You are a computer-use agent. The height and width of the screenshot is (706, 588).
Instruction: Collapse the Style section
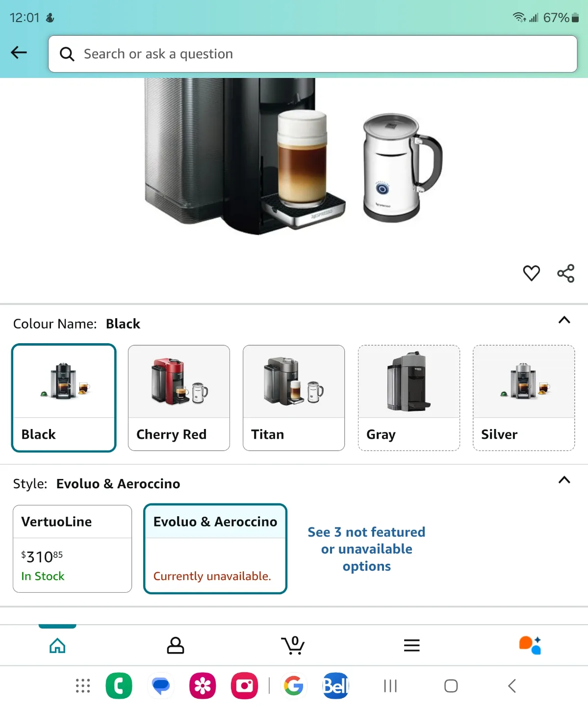point(564,480)
